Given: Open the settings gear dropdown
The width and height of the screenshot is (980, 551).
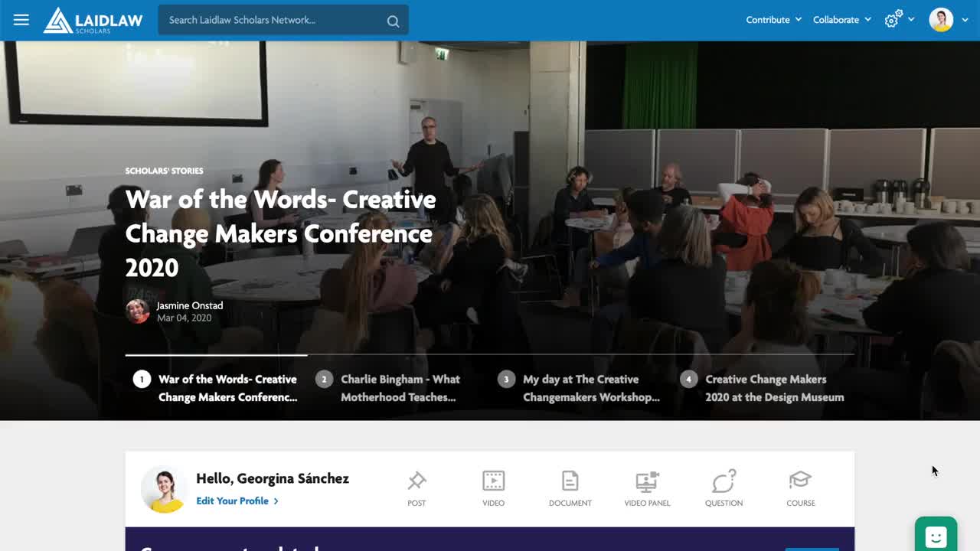Looking at the screenshot, I should (899, 20).
